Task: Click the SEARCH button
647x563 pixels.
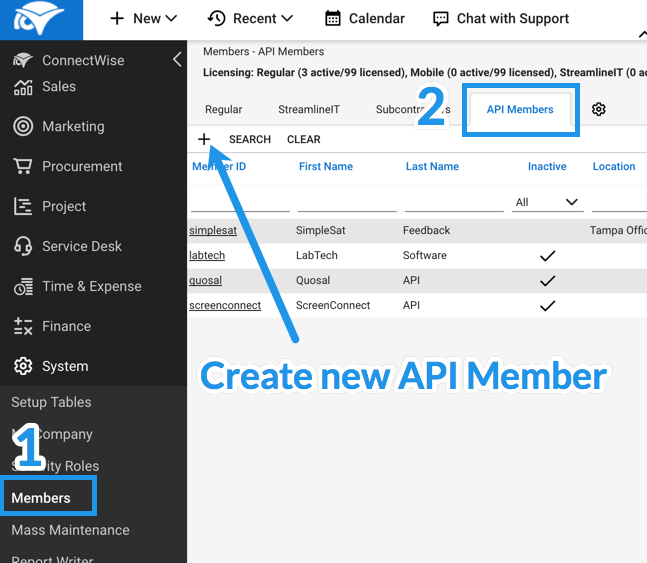Action: 249,140
